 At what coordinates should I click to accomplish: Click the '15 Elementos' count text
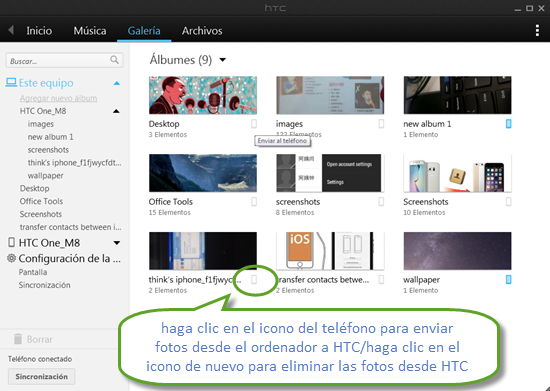click(169, 213)
